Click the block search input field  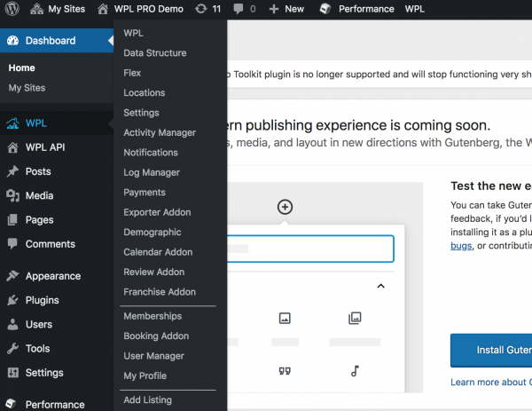(x=310, y=249)
